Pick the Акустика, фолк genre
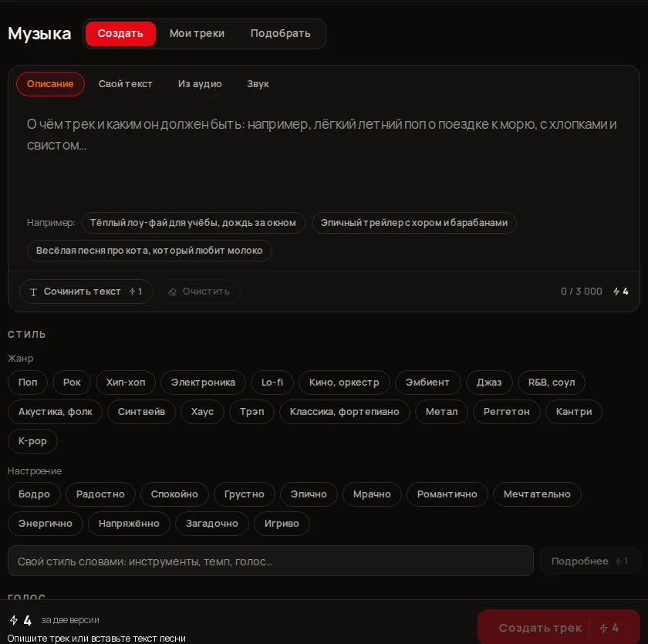Screen dimensions: 648x644 pos(55,412)
